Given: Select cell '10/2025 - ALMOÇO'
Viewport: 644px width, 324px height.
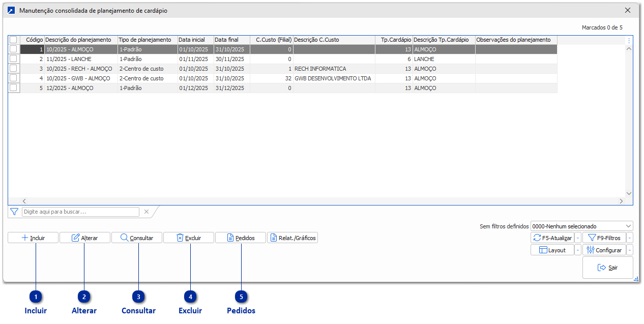Looking at the screenshot, I should click(x=81, y=49).
